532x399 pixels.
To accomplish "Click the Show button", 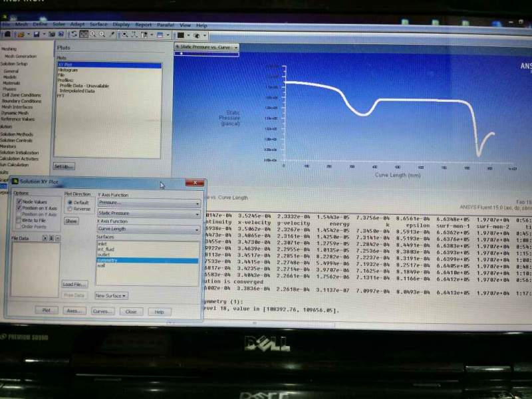I will tap(71, 221).
